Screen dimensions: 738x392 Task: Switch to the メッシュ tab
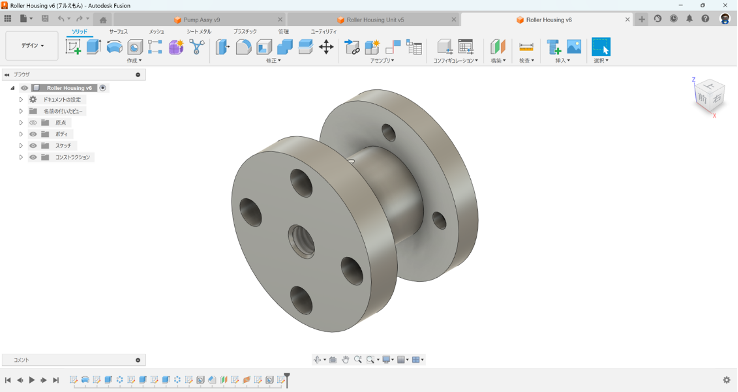(x=157, y=32)
